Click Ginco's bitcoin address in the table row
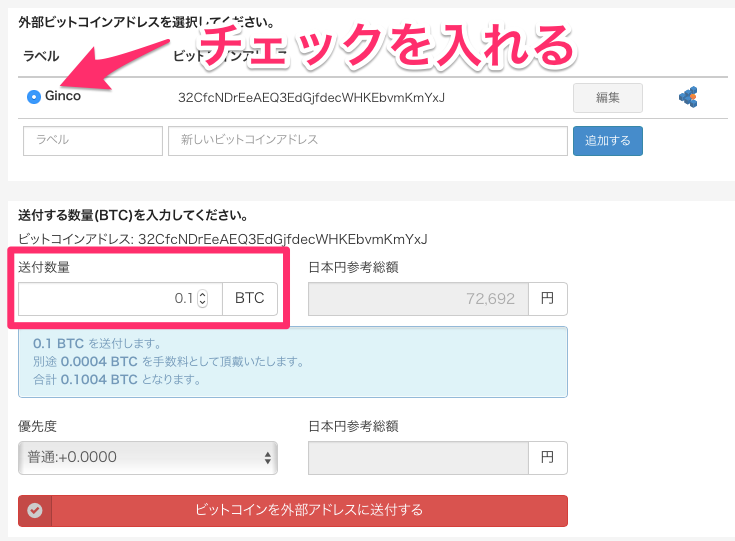The image size is (735, 541). click(311, 98)
